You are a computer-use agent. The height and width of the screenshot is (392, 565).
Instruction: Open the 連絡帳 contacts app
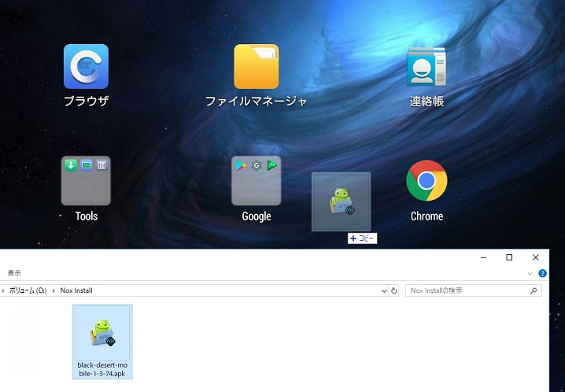[x=427, y=67]
